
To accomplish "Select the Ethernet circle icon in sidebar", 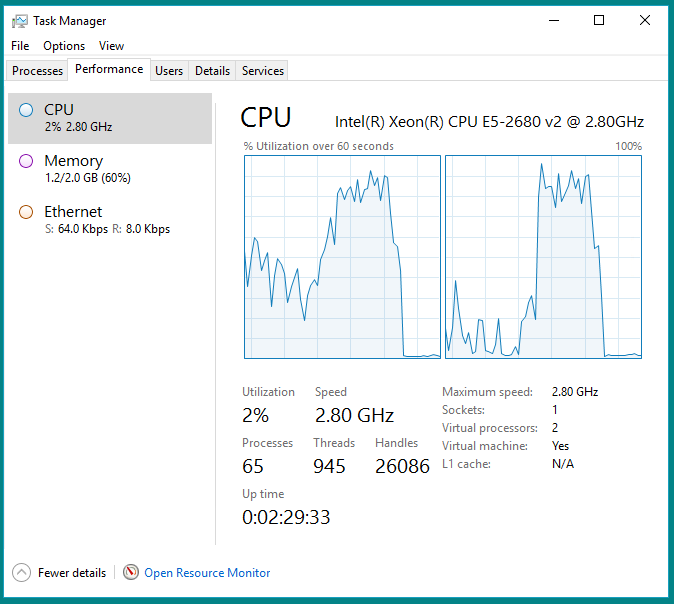I will [26, 212].
